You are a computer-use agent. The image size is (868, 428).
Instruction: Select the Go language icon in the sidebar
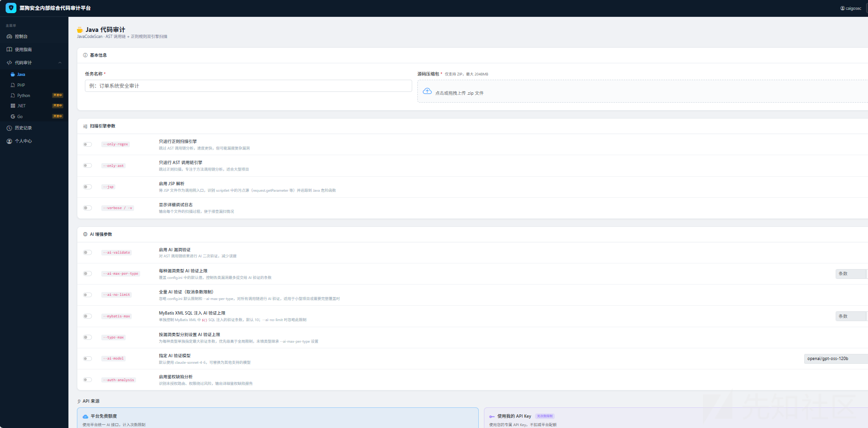[13, 117]
